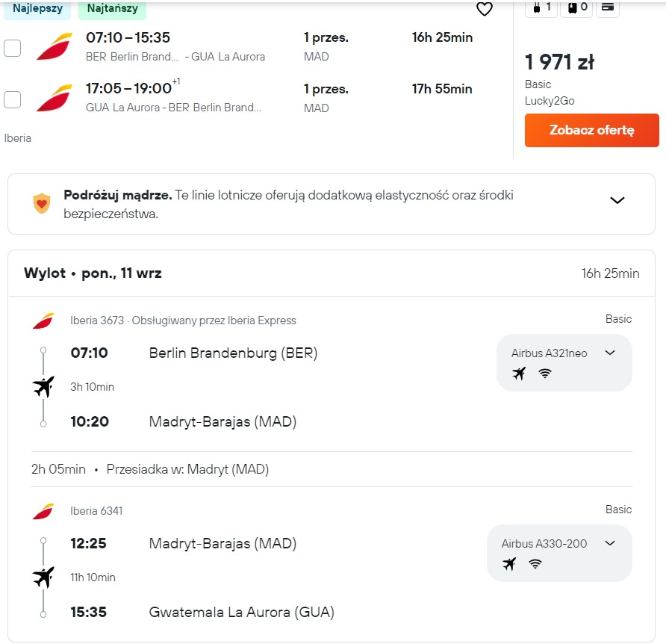Click the airplane icon under Airbus A330-200
The width and height of the screenshot is (666, 644).
509,564
